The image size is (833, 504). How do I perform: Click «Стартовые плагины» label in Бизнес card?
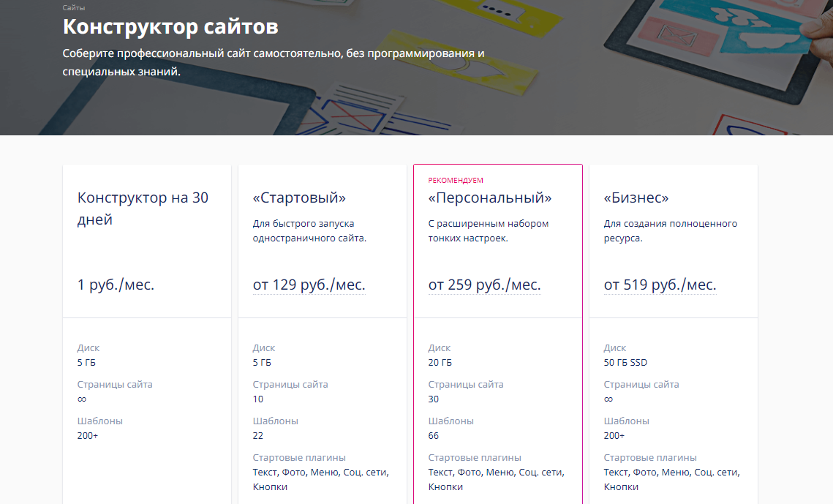tap(649, 458)
